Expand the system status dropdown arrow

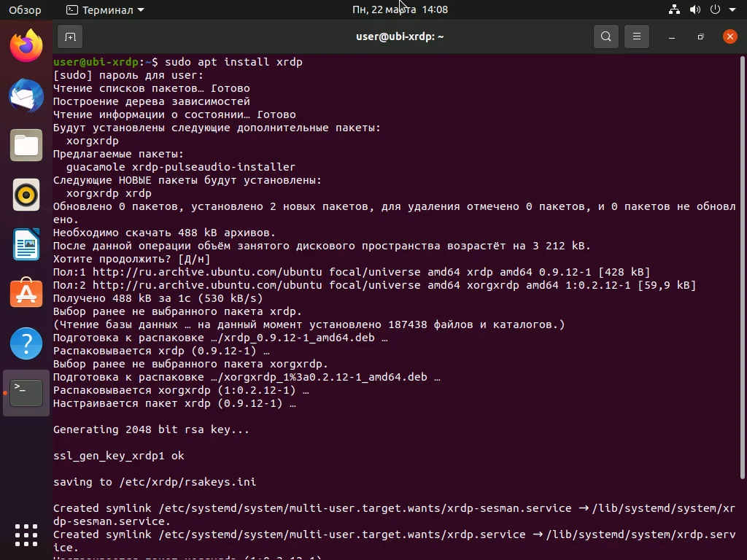pyautogui.click(x=732, y=9)
